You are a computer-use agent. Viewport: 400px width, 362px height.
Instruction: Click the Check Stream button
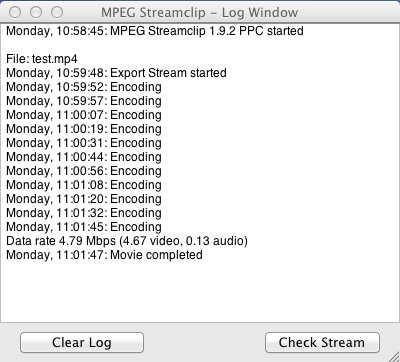pyautogui.click(x=322, y=342)
